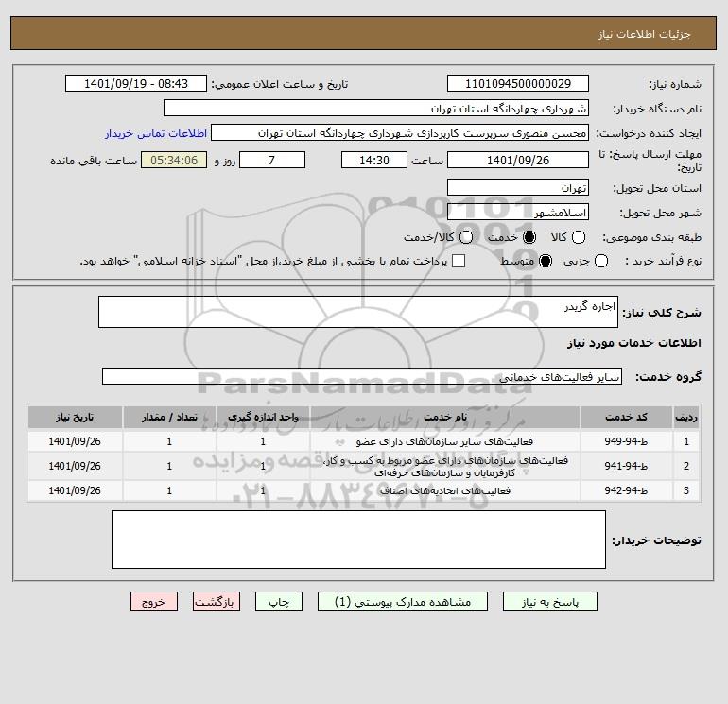Screen dimensions: 728x704
Task: Click the بازگشت back button
Action: 217,602
